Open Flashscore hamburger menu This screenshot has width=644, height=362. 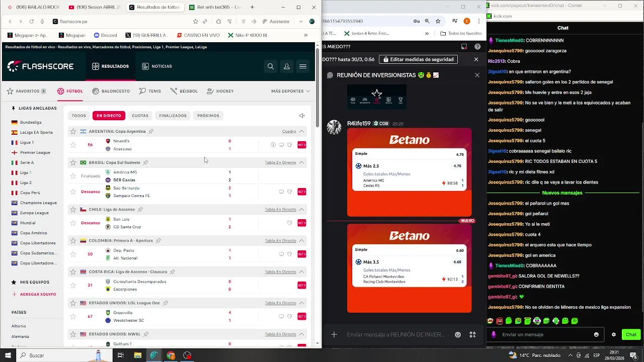(303, 66)
